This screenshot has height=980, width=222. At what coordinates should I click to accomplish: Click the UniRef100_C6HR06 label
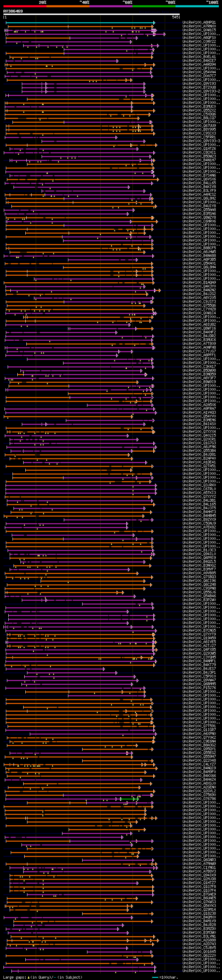[199, 221]
